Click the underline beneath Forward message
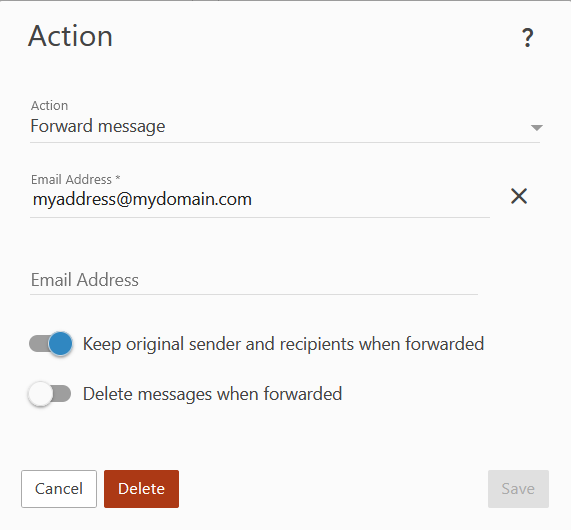Image resolution: width=571 pixels, height=530 pixels. (x=285, y=142)
